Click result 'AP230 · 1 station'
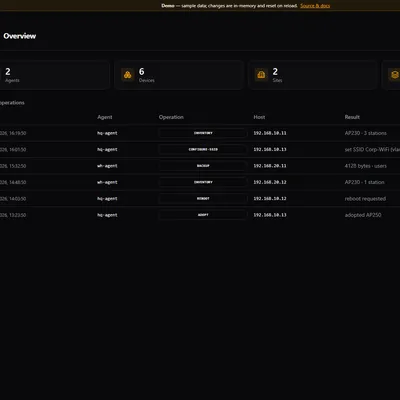Image resolution: width=400 pixels, height=400 pixels. [365, 182]
